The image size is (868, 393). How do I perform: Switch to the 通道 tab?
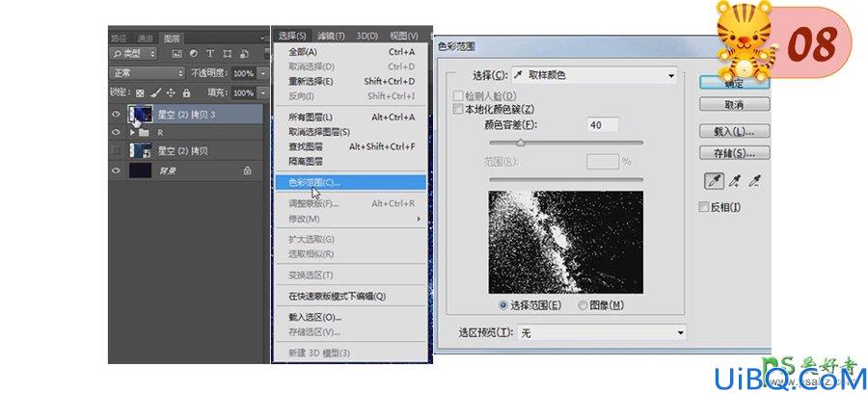point(146,39)
